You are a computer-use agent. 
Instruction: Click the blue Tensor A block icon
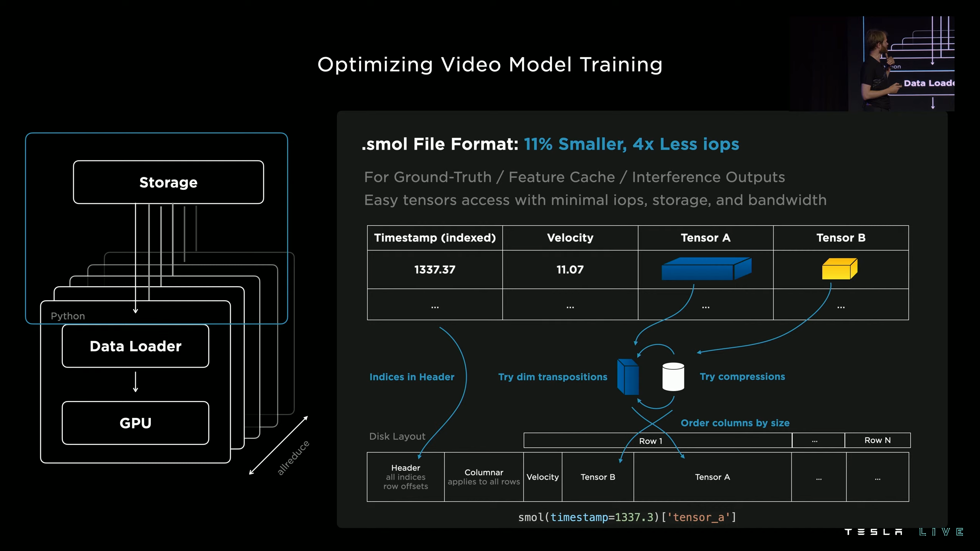coord(706,269)
